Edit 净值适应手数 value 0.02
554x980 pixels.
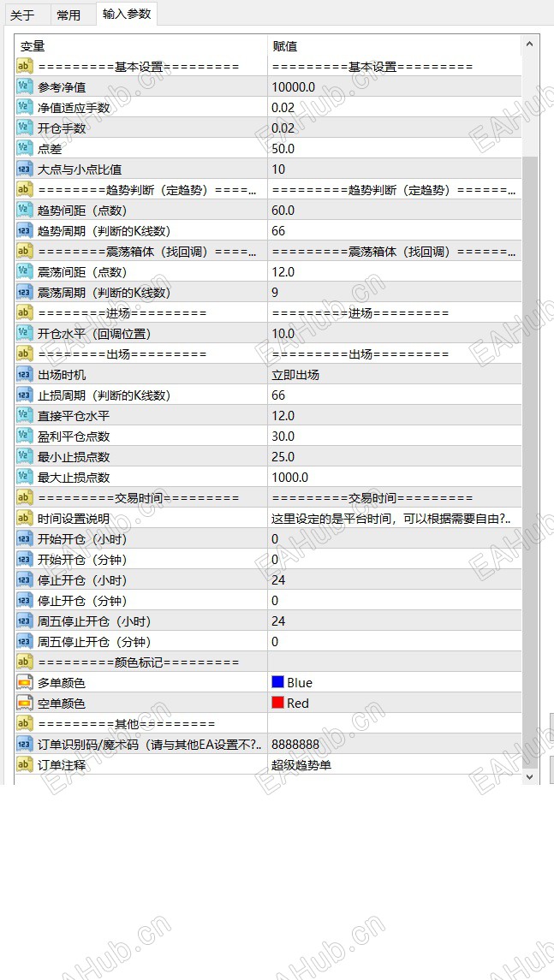click(x=395, y=108)
